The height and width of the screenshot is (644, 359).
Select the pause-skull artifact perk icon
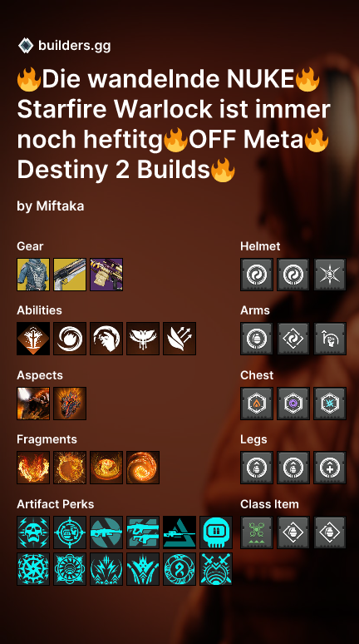pos(216,533)
